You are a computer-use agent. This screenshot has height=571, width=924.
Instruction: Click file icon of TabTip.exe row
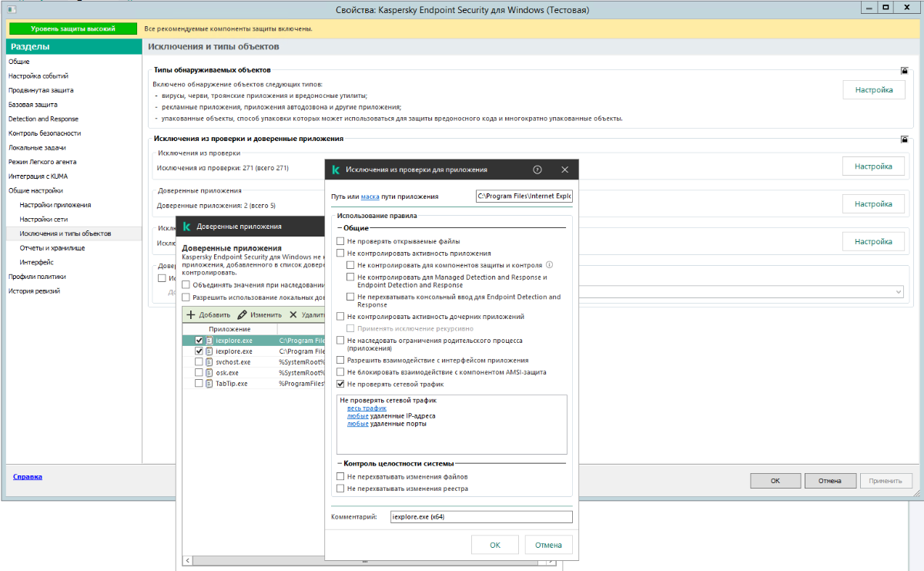209,383
